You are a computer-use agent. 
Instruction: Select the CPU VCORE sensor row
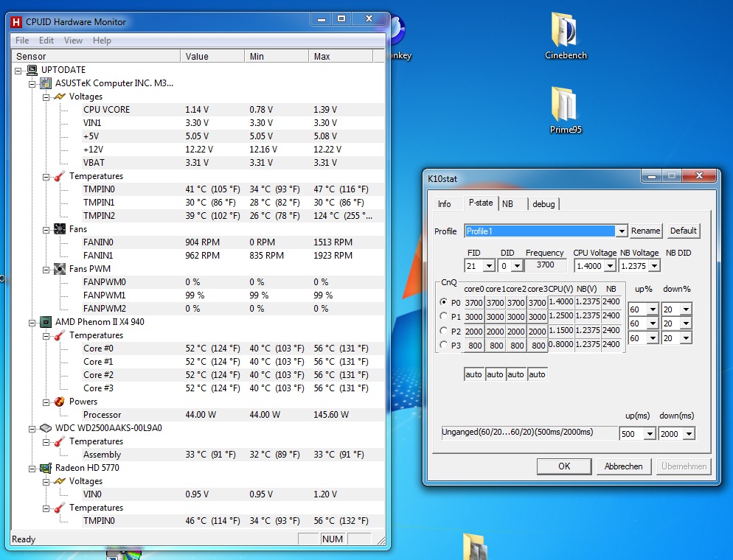pyautogui.click(x=233, y=110)
